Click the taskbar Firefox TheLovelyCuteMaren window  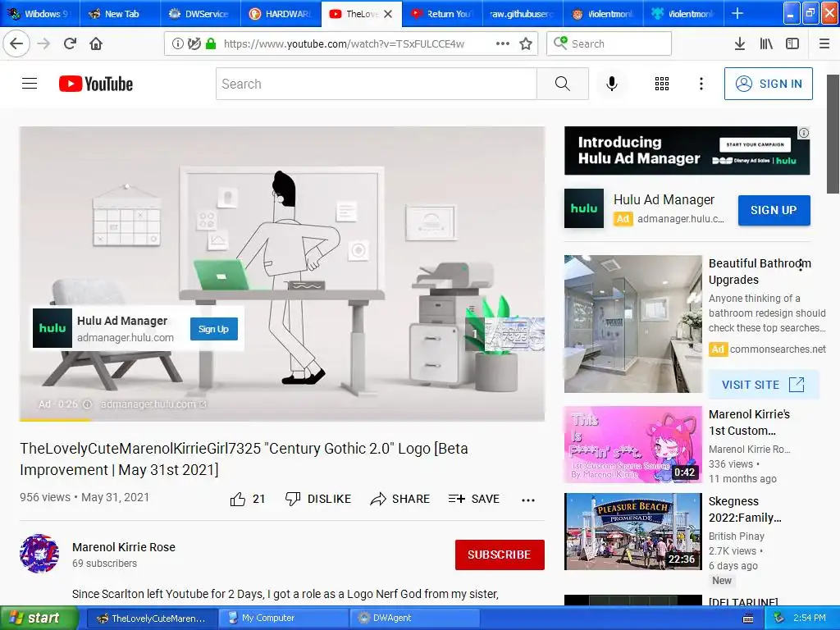point(152,619)
